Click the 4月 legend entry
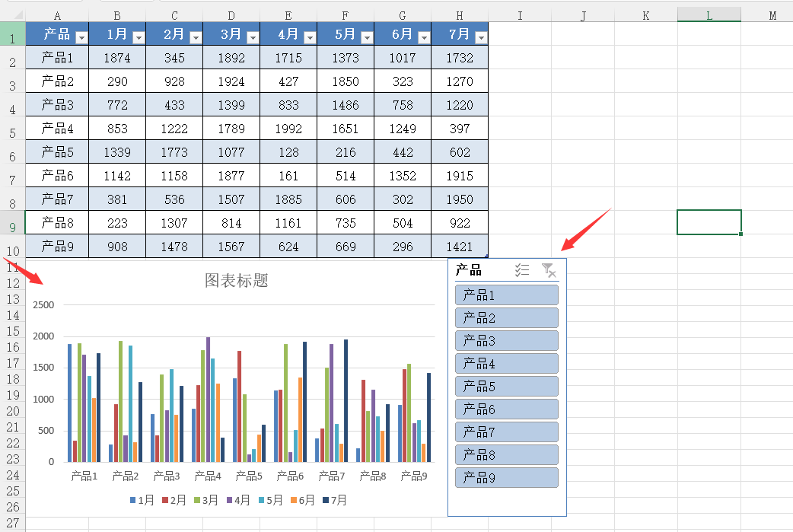 pos(238,500)
